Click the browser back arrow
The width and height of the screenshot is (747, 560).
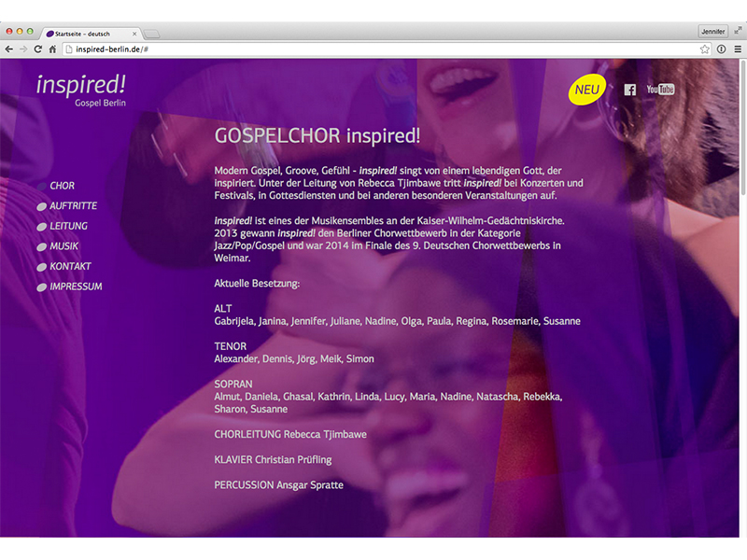(8, 49)
